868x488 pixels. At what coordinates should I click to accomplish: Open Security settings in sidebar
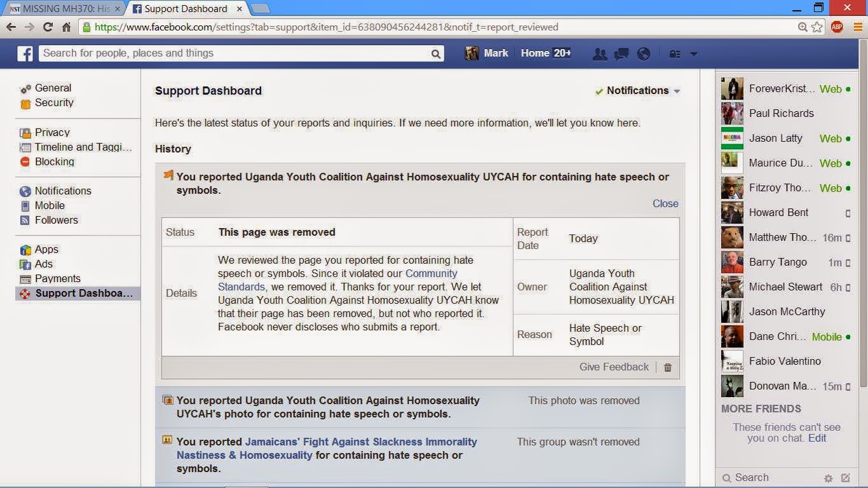pyautogui.click(x=54, y=103)
